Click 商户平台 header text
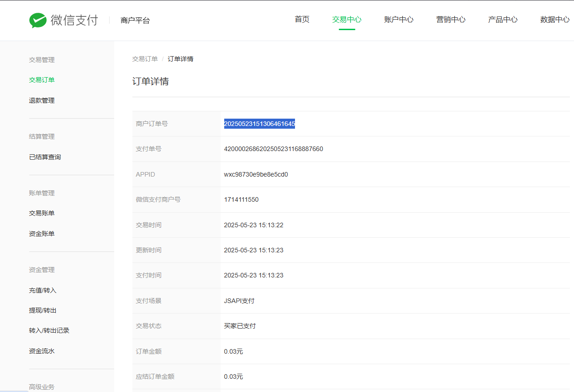Screen dimensions: 574x392 coord(135,21)
